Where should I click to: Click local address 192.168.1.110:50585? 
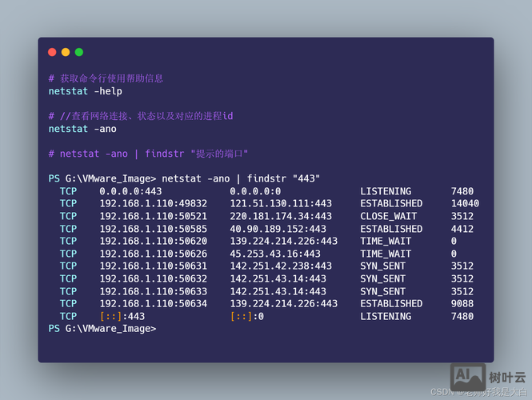point(154,229)
